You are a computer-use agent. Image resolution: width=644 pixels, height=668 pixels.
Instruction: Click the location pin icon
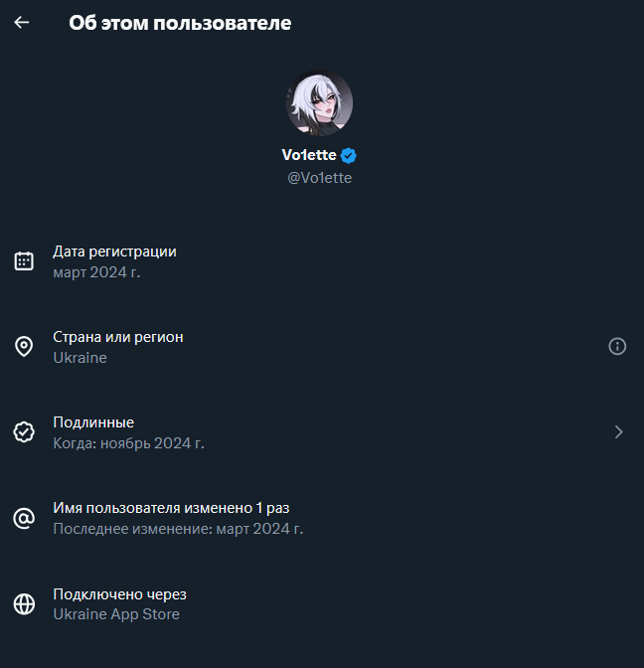tap(24, 347)
